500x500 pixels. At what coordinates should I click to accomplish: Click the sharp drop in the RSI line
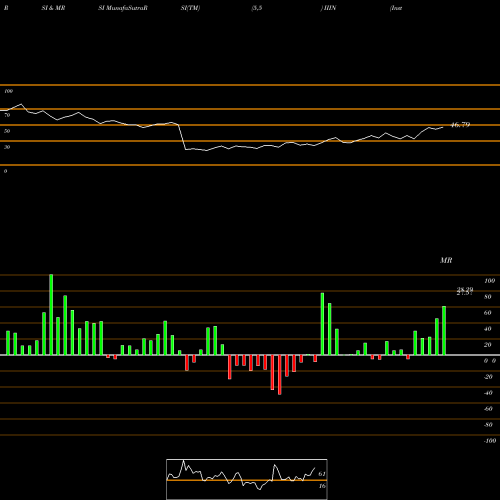[182, 137]
